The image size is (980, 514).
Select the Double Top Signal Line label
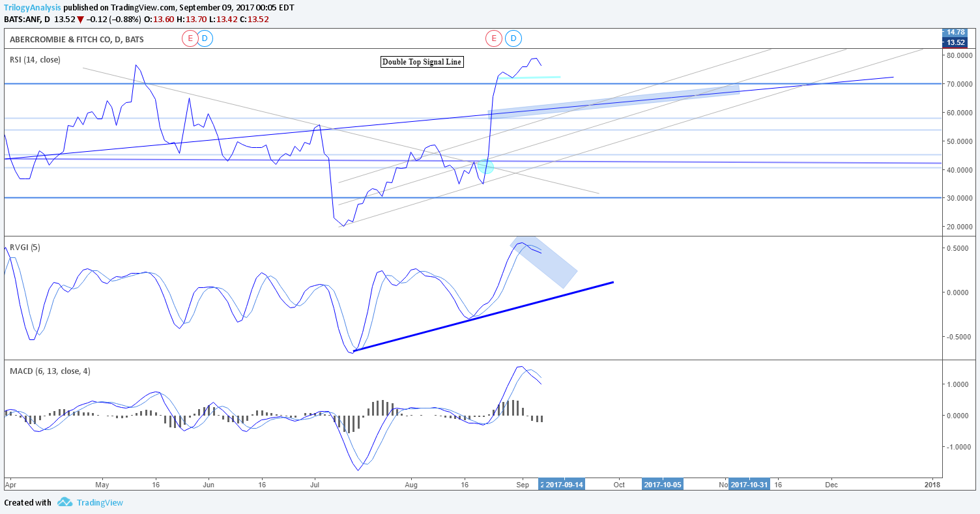pyautogui.click(x=422, y=62)
